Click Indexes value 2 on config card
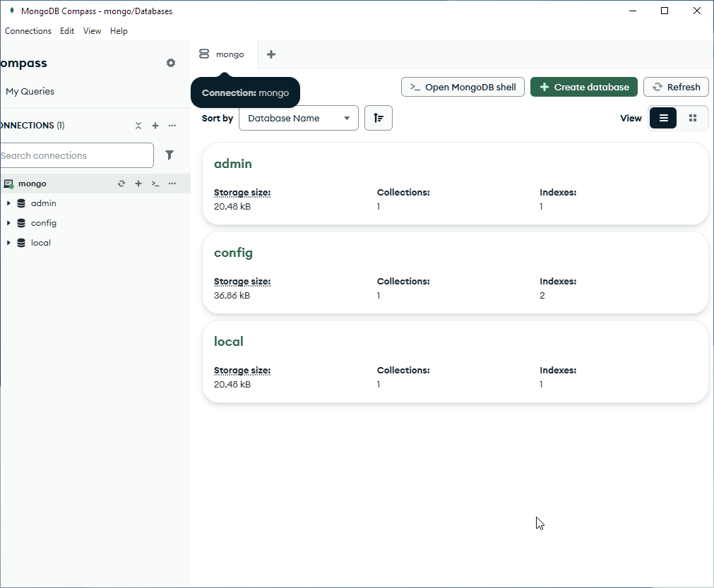The image size is (714, 588). (x=542, y=295)
